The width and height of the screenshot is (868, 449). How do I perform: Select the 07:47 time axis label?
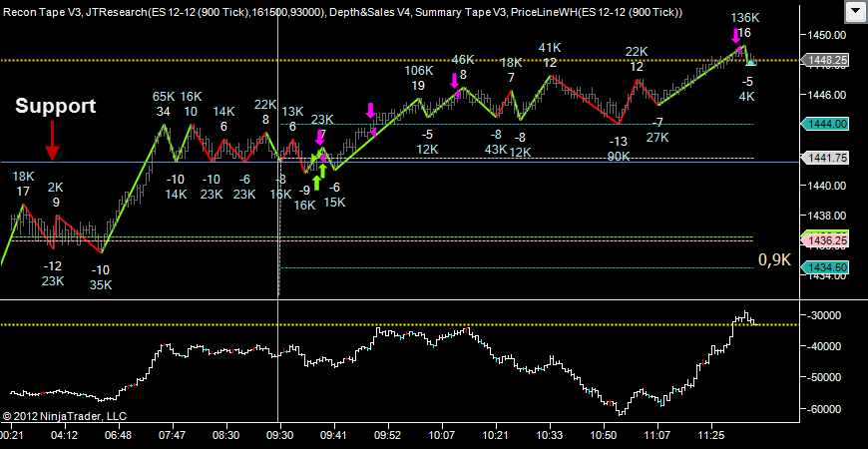[x=173, y=435]
